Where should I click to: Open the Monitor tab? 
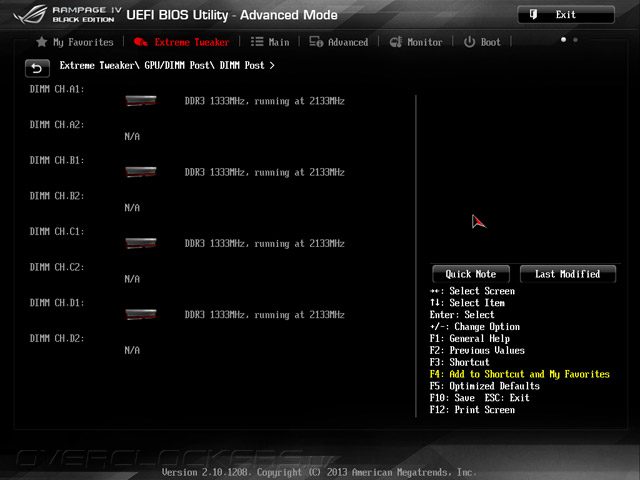coord(416,42)
